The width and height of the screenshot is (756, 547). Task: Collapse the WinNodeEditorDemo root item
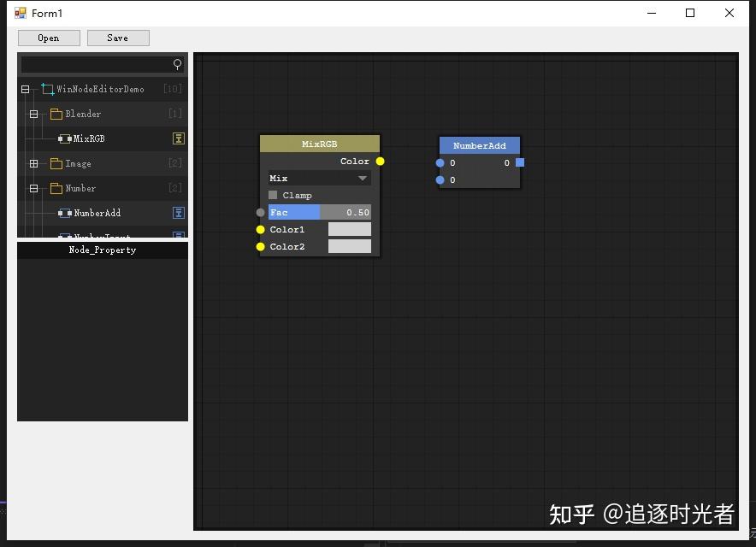click(x=25, y=88)
